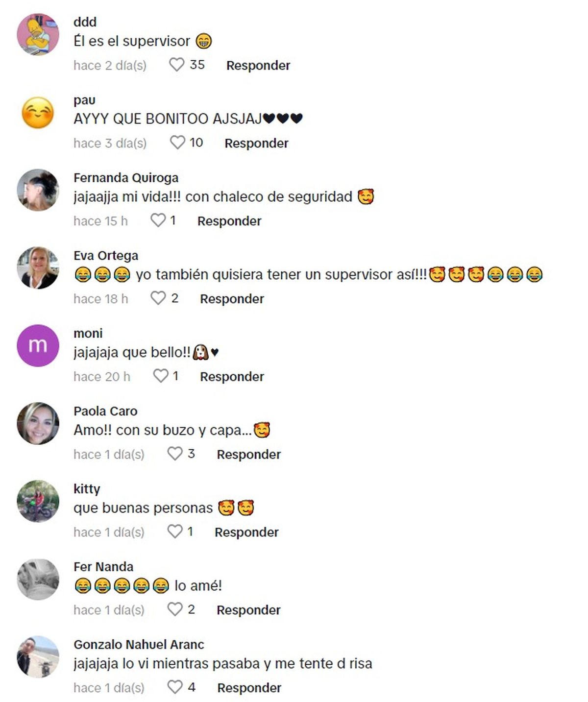Click pau's emoji avatar
Screen dimensions: 588x702
(38, 112)
